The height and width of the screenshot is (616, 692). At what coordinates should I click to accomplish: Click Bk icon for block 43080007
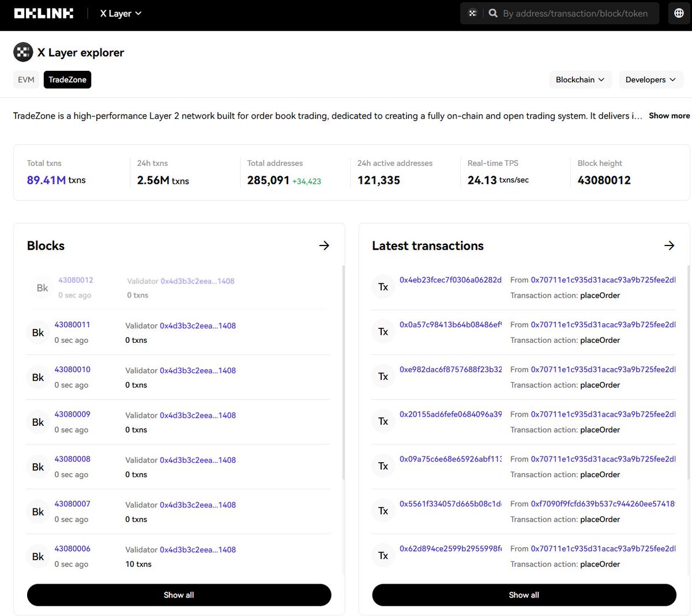click(x=38, y=512)
